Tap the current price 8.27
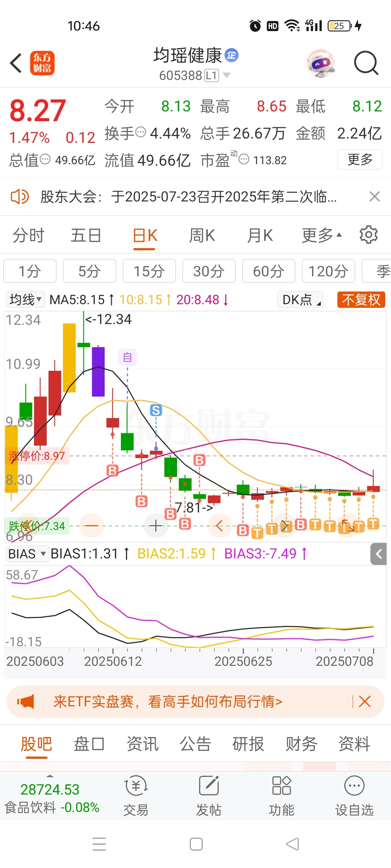The height and width of the screenshot is (868, 391). pos(38,111)
